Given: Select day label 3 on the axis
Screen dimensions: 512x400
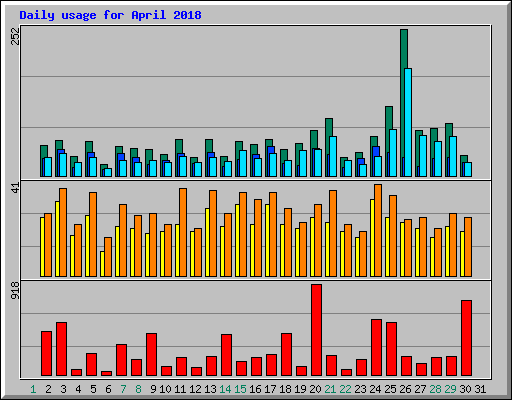Looking at the screenshot, I should pyautogui.click(x=63, y=389).
